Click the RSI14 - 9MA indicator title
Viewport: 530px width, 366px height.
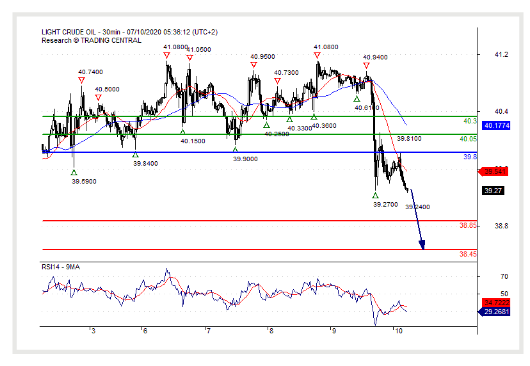(61, 267)
